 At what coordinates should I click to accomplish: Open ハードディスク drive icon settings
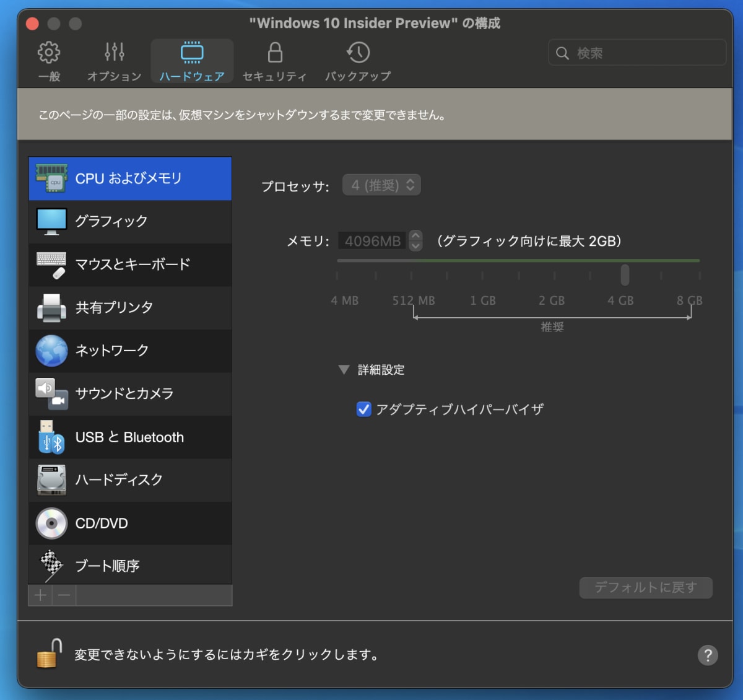pos(51,479)
